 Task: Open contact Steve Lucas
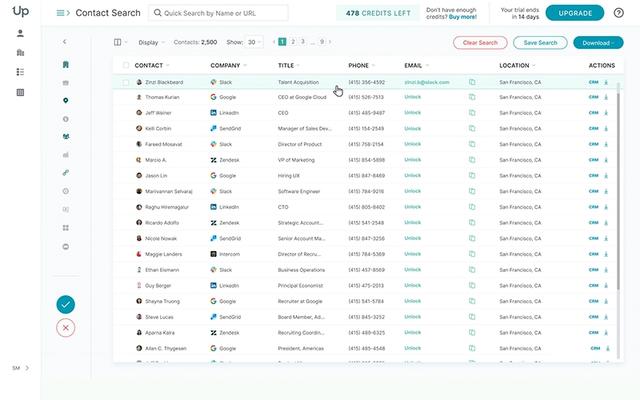pyautogui.click(x=159, y=317)
